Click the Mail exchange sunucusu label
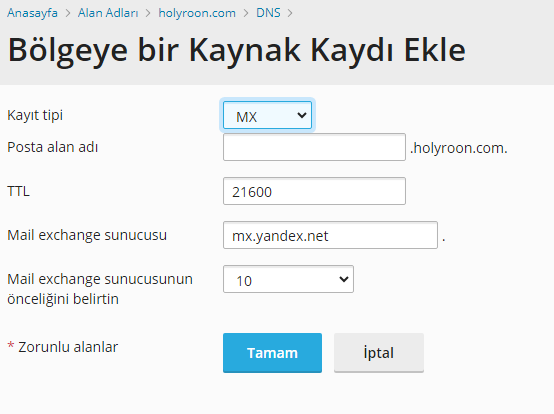The height and width of the screenshot is (414, 554). point(87,235)
